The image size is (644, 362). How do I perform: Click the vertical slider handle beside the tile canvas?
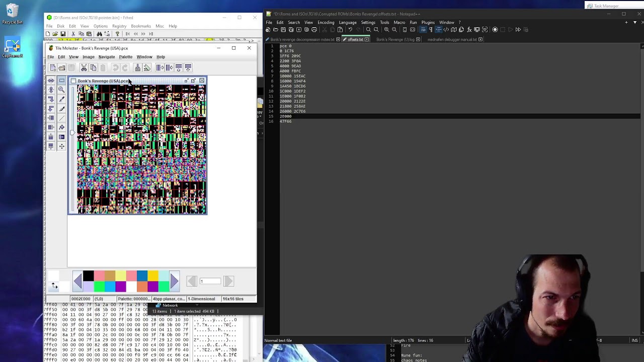point(72,133)
